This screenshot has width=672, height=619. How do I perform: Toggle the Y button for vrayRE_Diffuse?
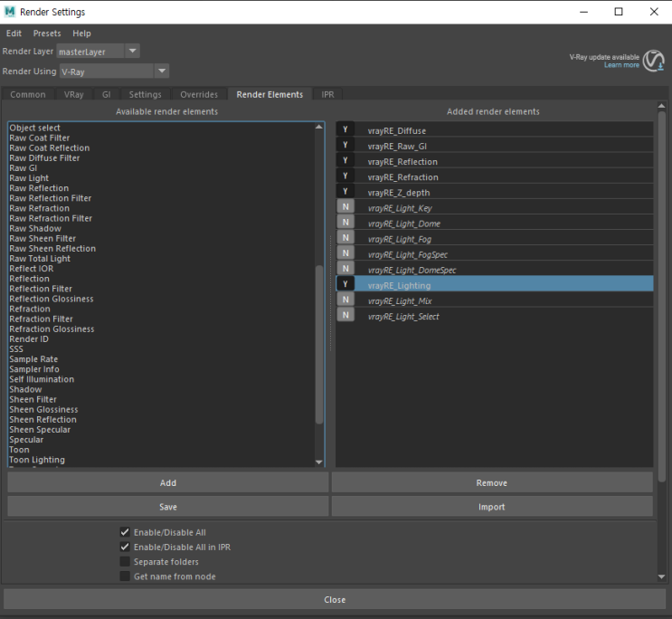[x=345, y=130]
